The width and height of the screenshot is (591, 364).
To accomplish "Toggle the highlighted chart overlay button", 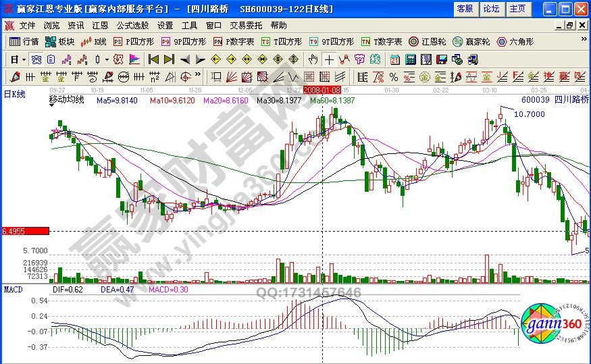I will (36, 59).
